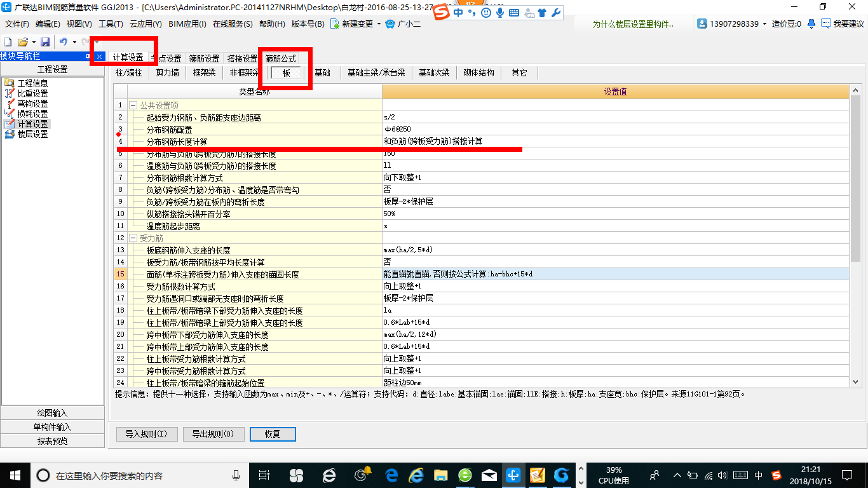The width and height of the screenshot is (868, 488).
Task: Open Sogou wrench settings icon
Action: (555, 13)
